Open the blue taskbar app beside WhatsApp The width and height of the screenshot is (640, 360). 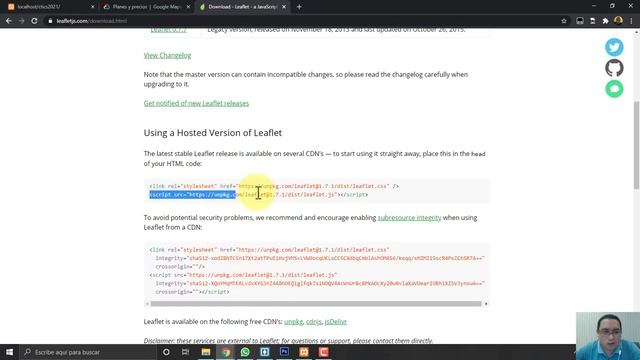(264, 352)
